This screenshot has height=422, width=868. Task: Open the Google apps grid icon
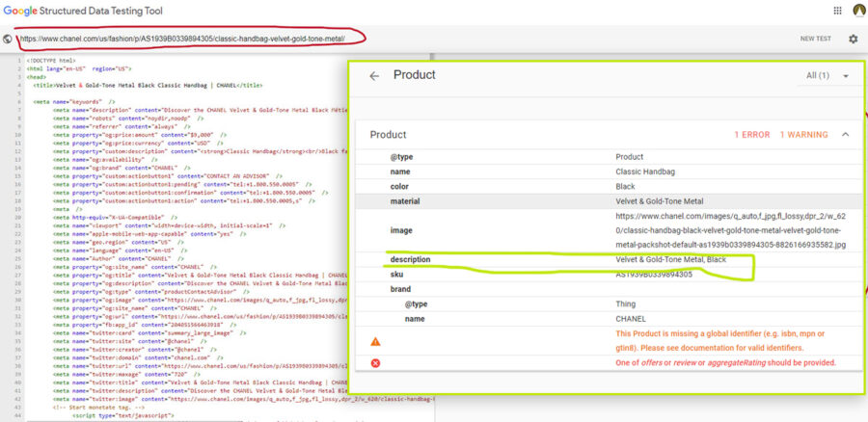[x=837, y=11]
